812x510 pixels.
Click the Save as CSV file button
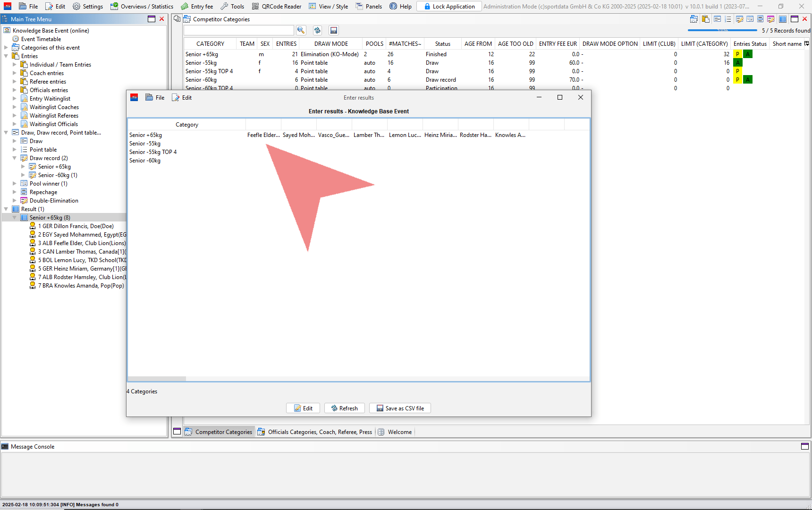point(400,408)
